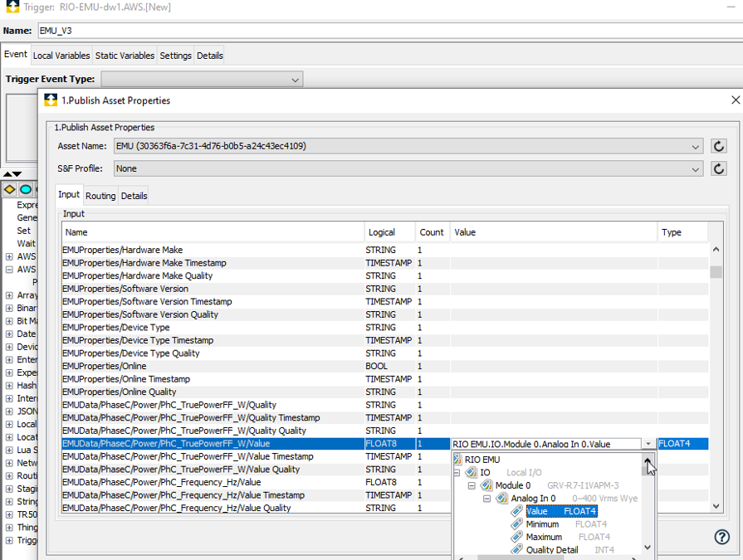Open the S&F Profile dropdown

tap(695, 169)
